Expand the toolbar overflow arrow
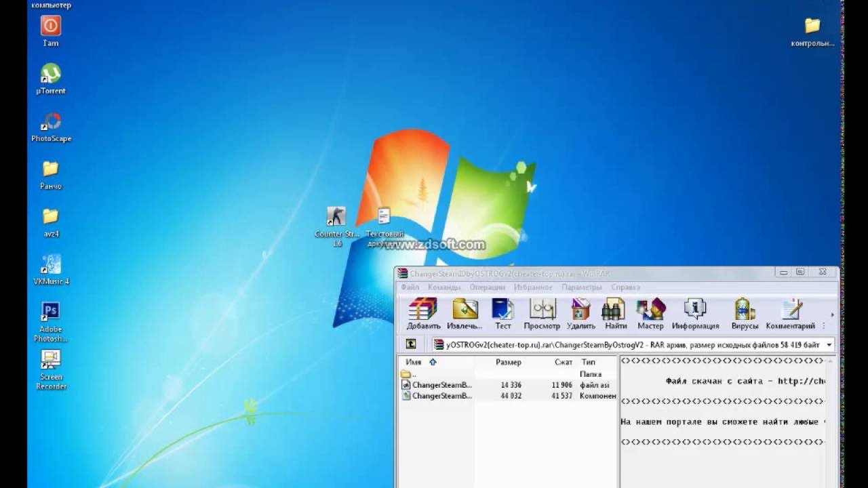 (832, 315)
